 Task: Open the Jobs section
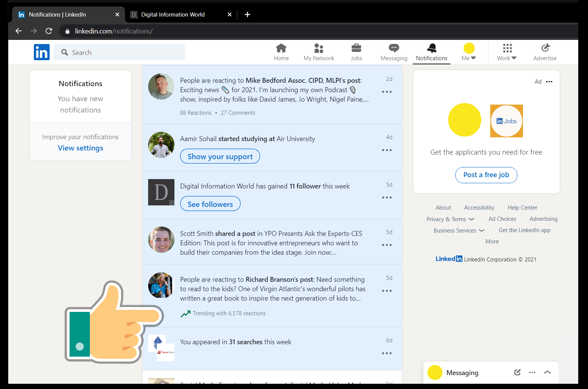[356, 52]
